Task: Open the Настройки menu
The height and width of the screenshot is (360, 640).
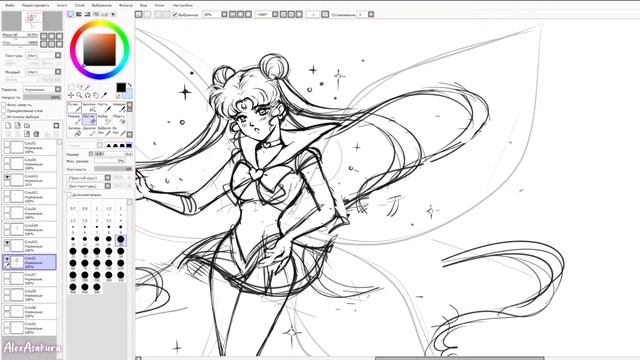Action: 182,5
